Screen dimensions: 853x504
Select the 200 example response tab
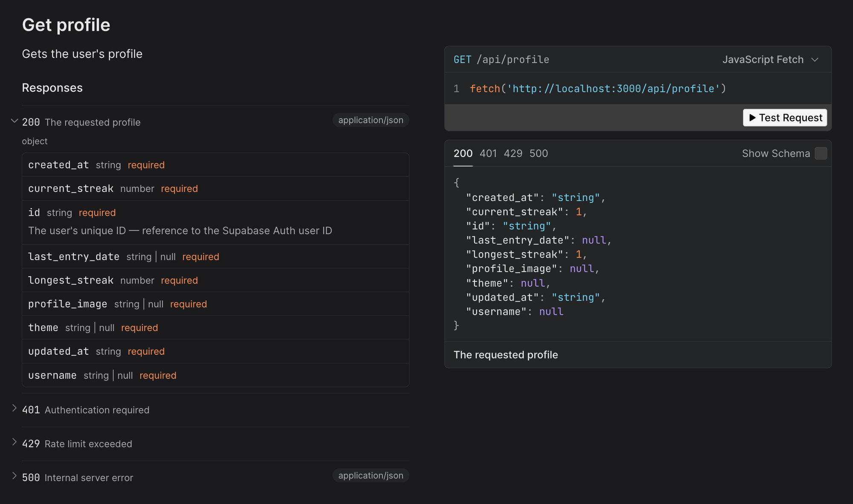coord(463,154)
